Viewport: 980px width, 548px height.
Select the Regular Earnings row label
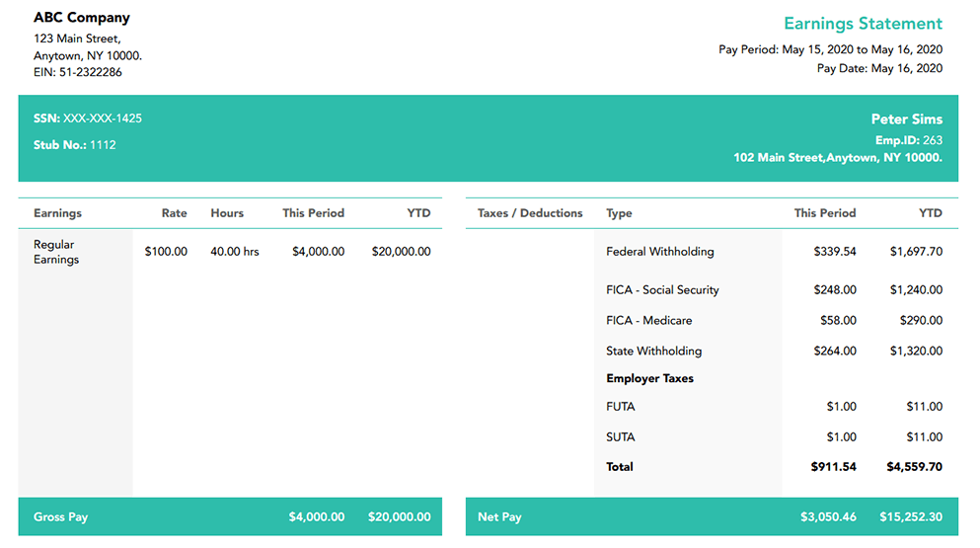pos(55,252)
